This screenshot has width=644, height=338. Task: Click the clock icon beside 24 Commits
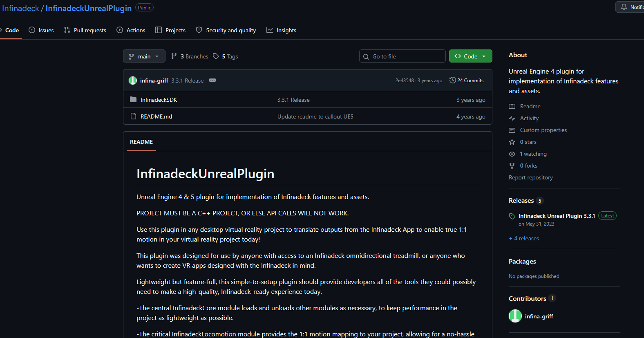tap(452, 80)
